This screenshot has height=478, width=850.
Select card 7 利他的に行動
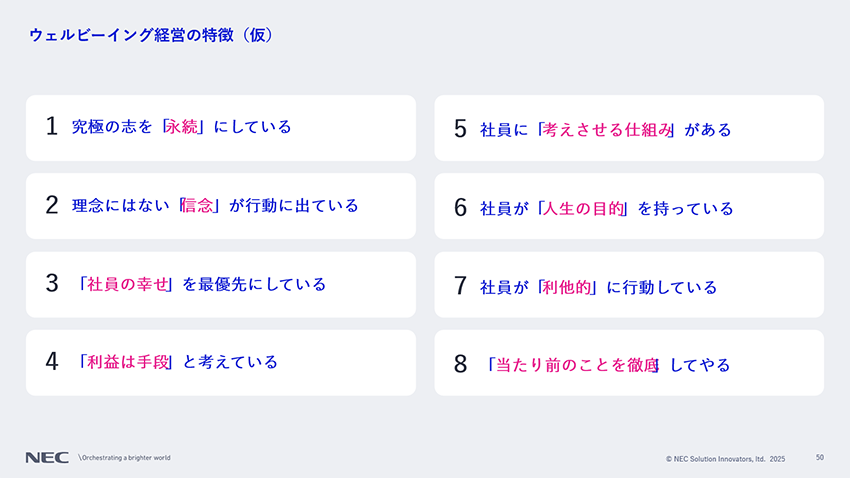coord(629,285)
